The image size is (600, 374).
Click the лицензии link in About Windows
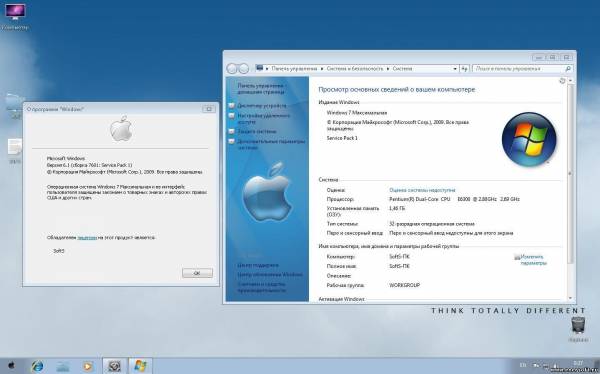(87, 237)
